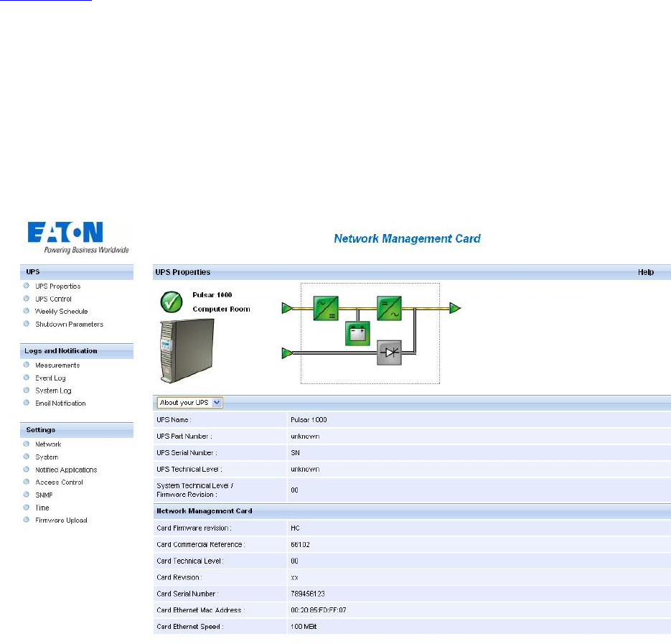The width and height of the screenshot is (671, 644).
Task: Click bullet icon beside Network
Action: [x=26, y=444]
